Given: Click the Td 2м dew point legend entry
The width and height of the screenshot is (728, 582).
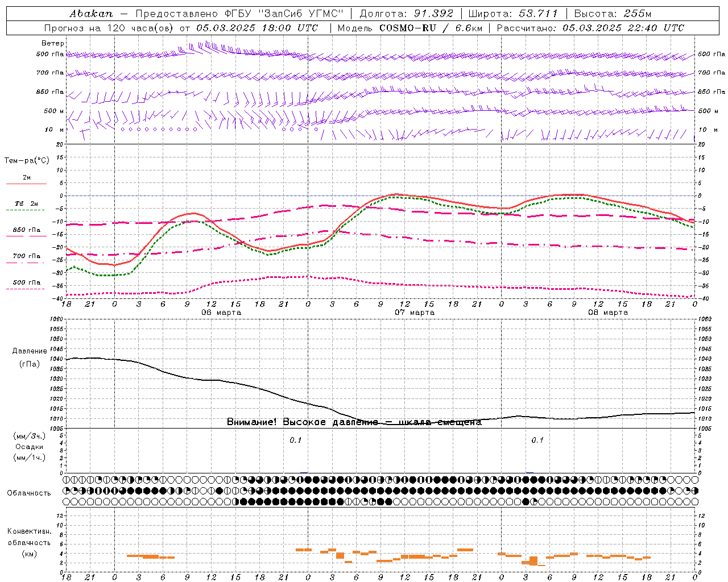Looking at the screenshot, I should (26, 203).
